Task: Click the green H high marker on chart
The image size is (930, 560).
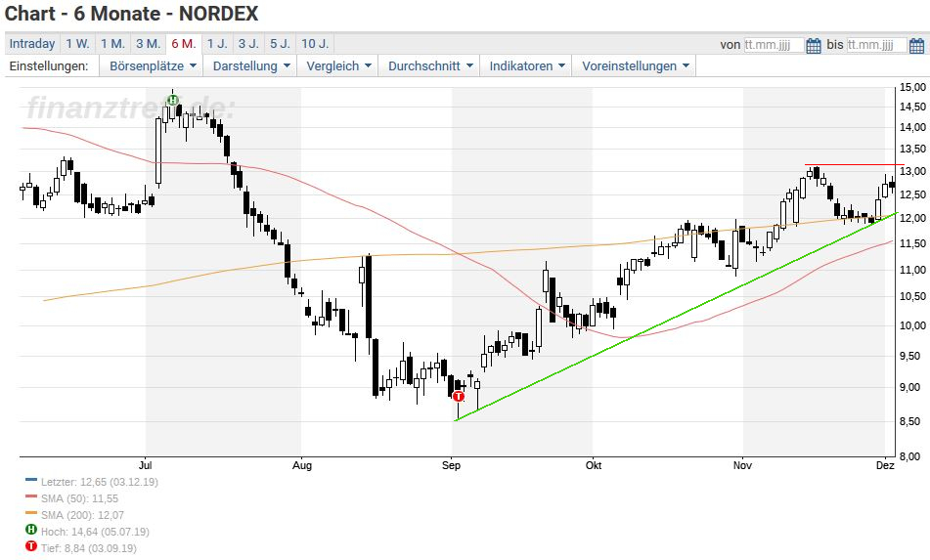Action: pos(172,100)
